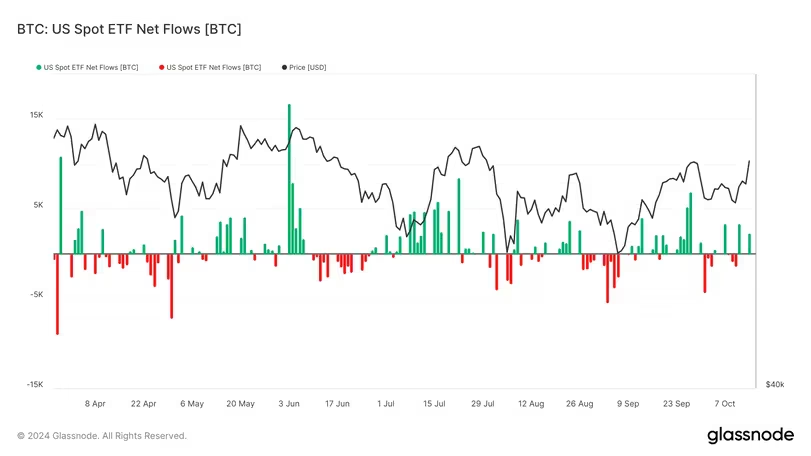
Task: Click the 3 Jun date label
Action: [x=289, y=404]
